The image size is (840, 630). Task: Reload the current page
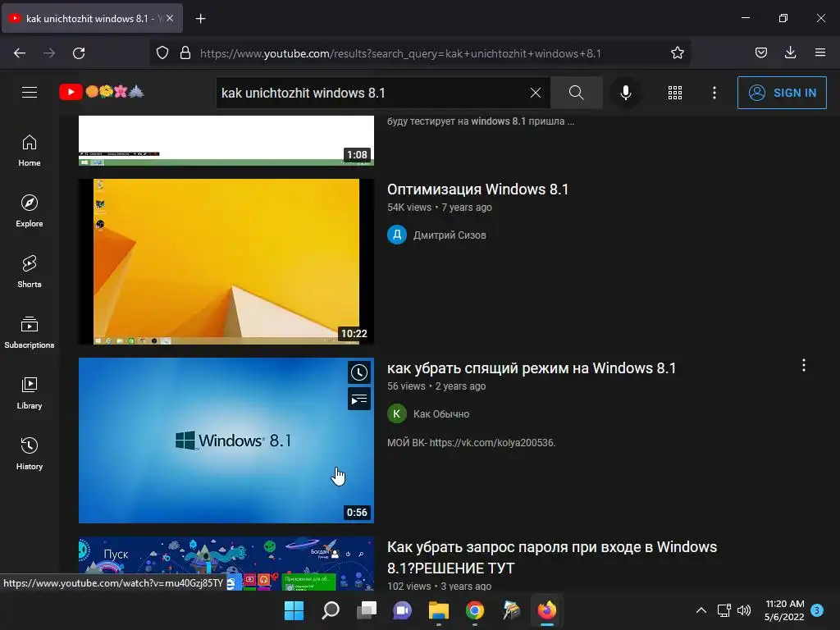coord(79,53)
